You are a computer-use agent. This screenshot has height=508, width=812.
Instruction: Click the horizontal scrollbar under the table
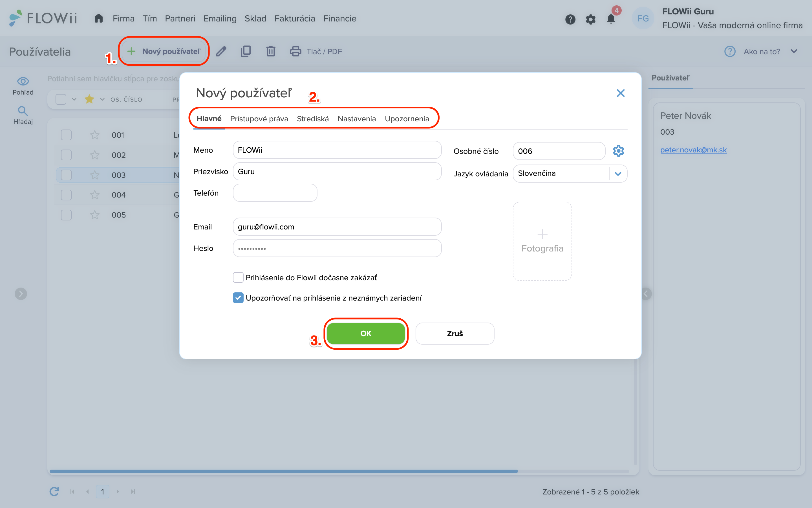[284, 471]
